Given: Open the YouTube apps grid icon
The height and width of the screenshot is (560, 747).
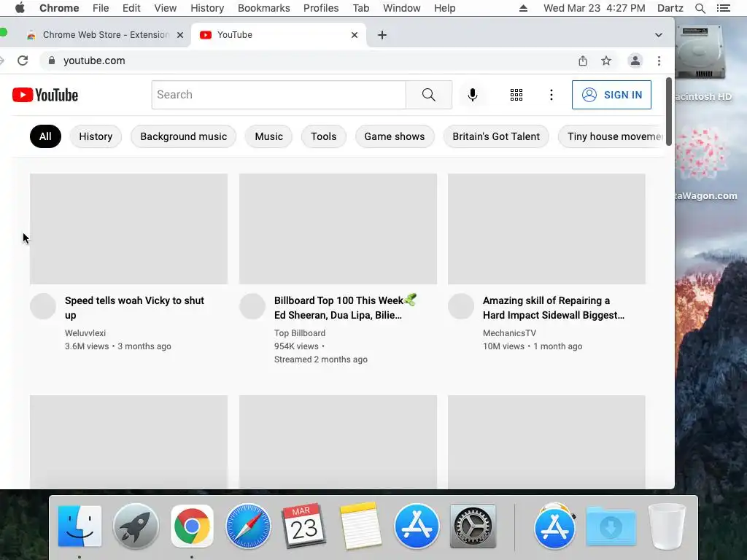Looking at the screenshot, I should (x=516, y=95).
